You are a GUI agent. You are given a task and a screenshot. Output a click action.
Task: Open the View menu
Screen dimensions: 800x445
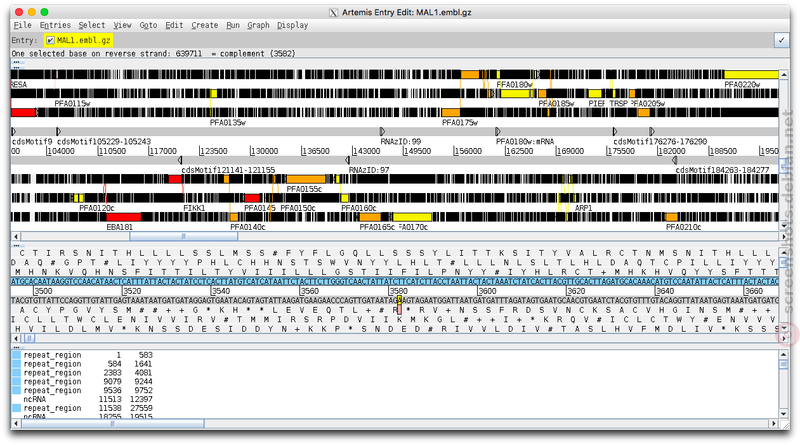pyautogui.click(x=122, y=25)
